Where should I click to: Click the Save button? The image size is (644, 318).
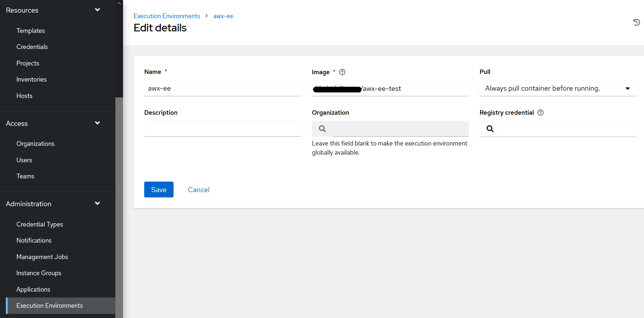(x=159, y=190)
